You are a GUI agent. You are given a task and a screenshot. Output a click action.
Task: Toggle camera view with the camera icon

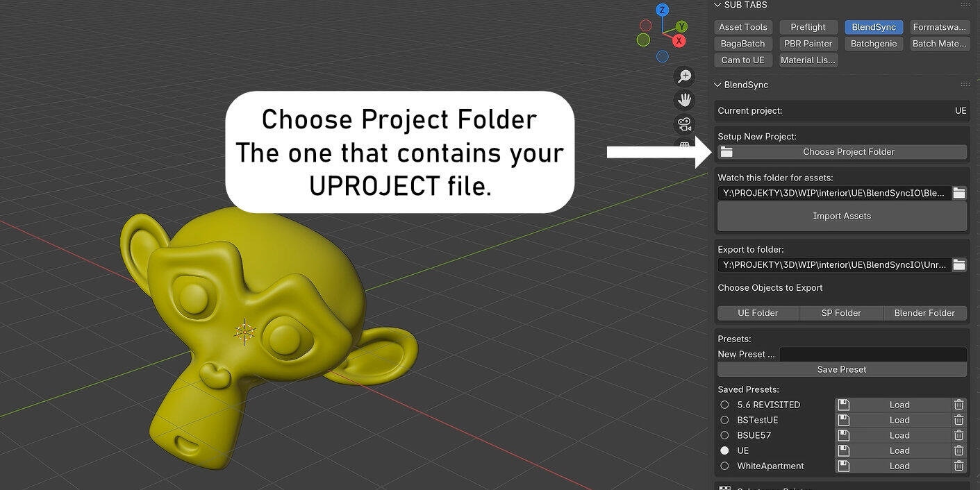[685, 124]
